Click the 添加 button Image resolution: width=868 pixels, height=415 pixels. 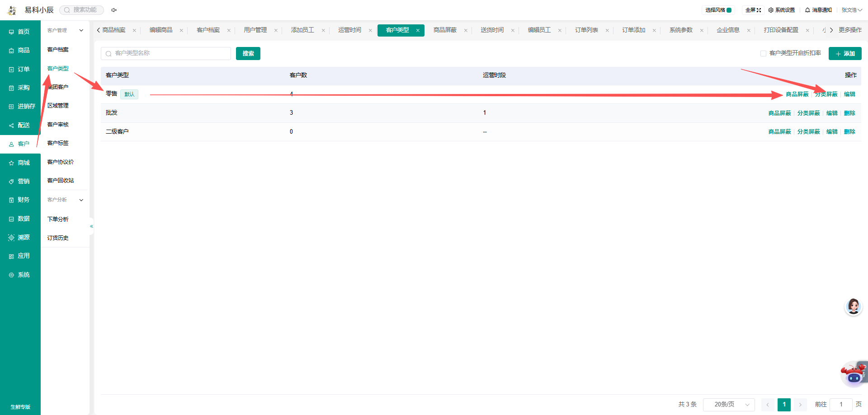click(845, 53)
